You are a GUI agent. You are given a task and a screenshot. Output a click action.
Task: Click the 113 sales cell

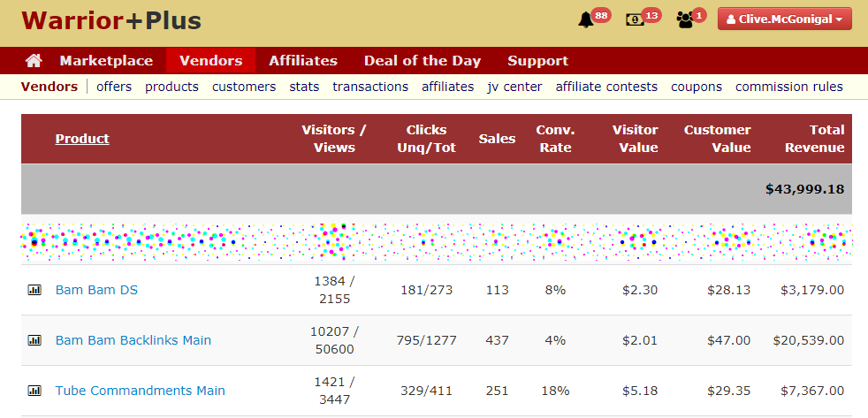click(x=497, y=290)
